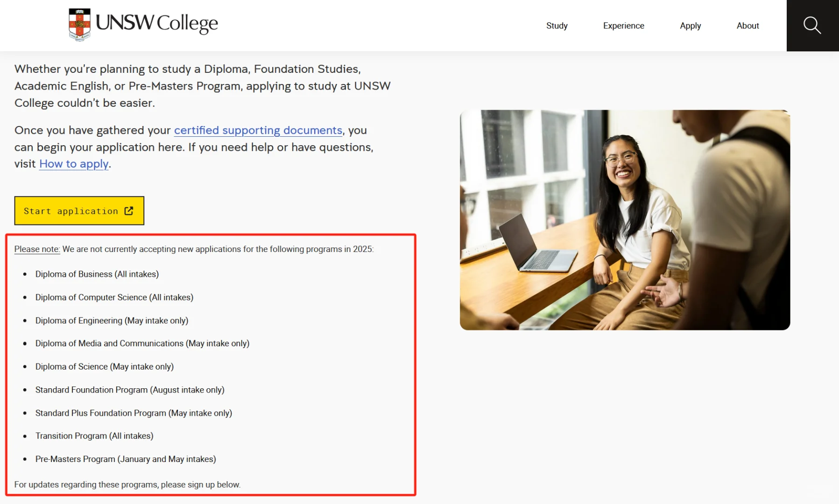Click Diploma of Science (May intake only)

[105, 367]
